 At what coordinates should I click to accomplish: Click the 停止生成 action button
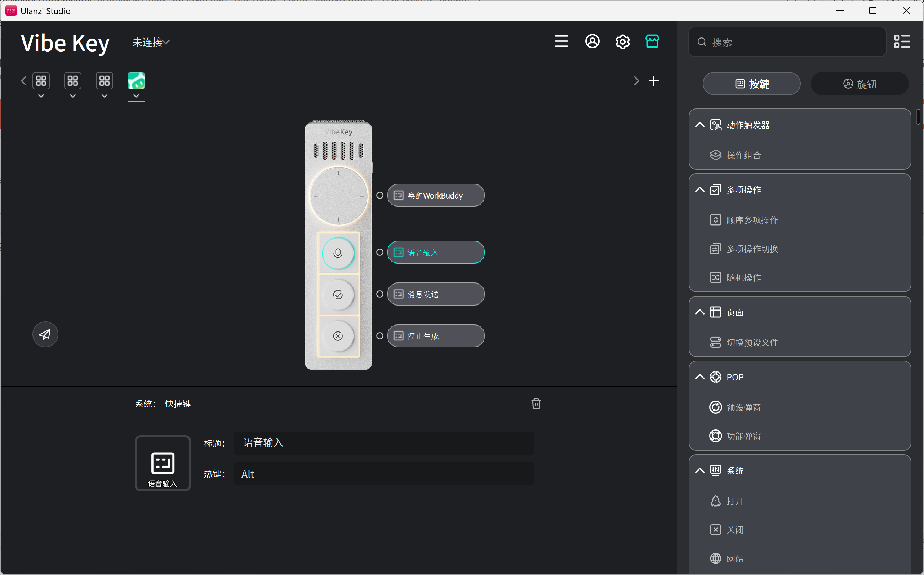[x=436, y=336]
